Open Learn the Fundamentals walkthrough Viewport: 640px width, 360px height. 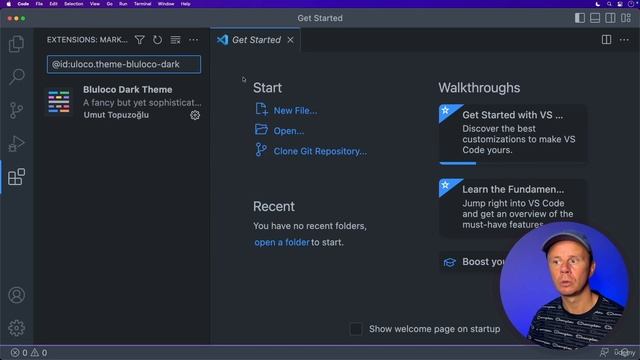(x=513, y=207)
